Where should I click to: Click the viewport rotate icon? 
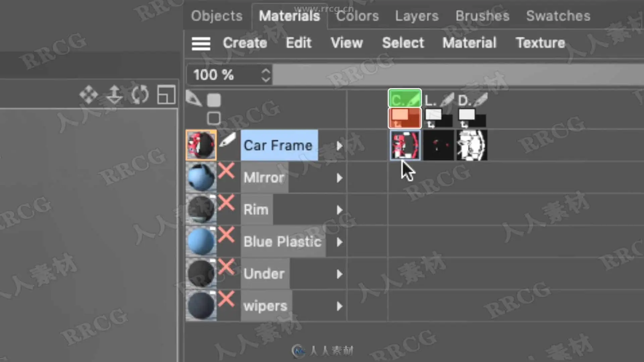[x=140, y=95]
